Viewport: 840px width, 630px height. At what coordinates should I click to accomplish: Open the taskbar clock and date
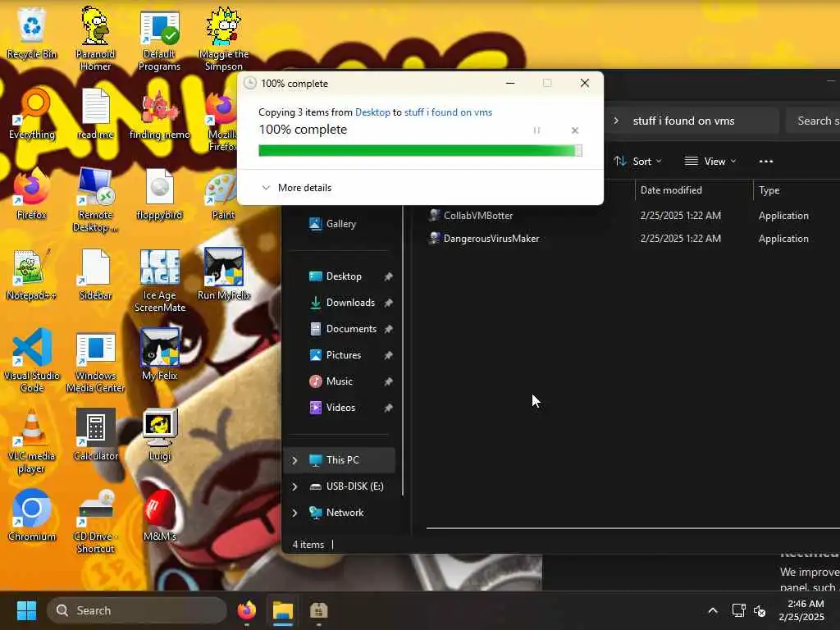tap(801, 610)
